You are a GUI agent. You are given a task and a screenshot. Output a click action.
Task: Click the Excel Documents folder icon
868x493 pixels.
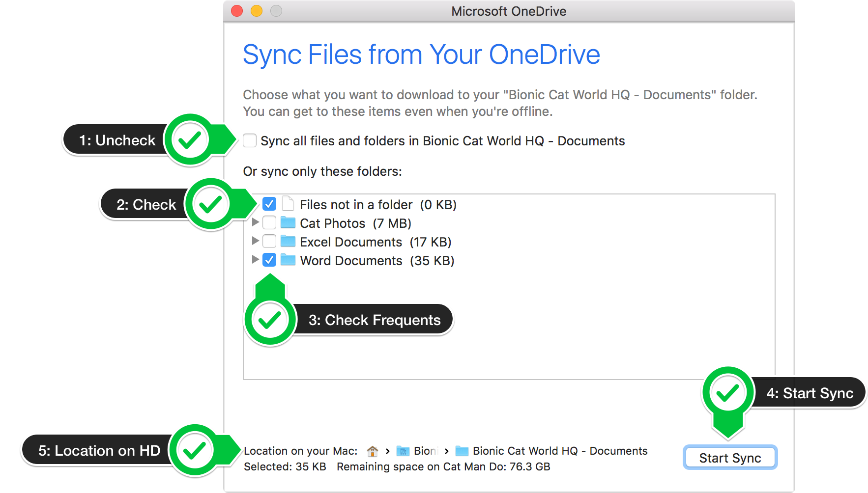[x=288, y=241]
